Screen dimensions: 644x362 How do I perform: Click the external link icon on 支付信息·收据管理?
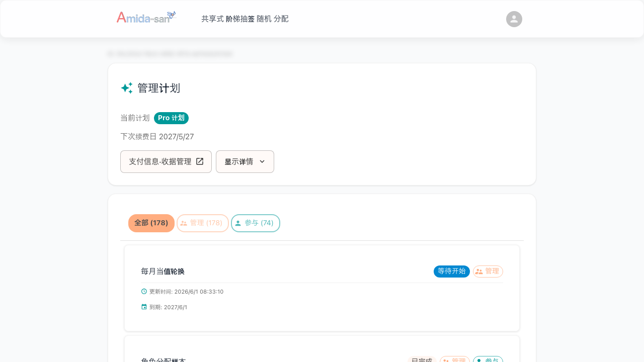coord(200,161)
